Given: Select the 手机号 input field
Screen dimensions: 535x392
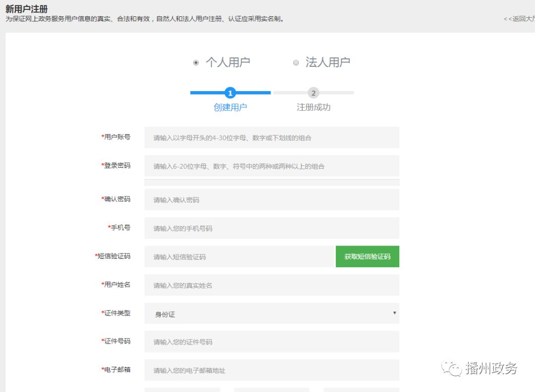Looking at the screenshot, I should (271, 228).
